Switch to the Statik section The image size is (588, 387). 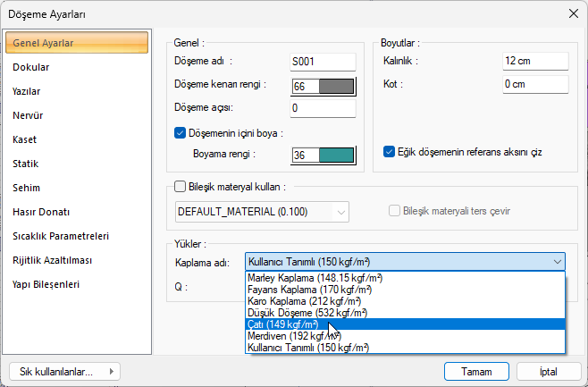[x=26, y=164]
